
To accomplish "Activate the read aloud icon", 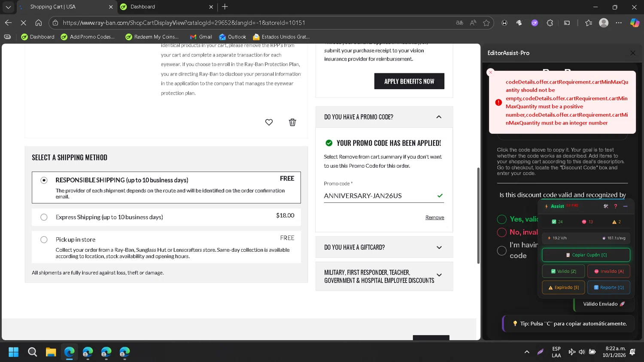I will (x=473, y=23).
